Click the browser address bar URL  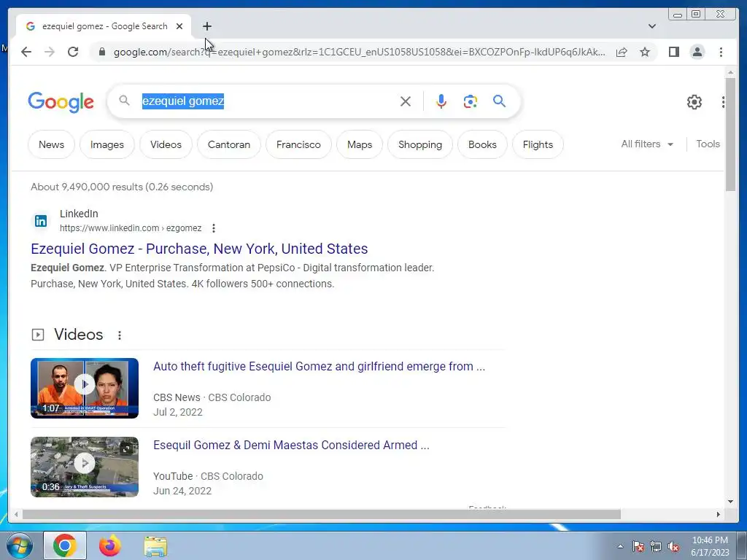[359, 52]
